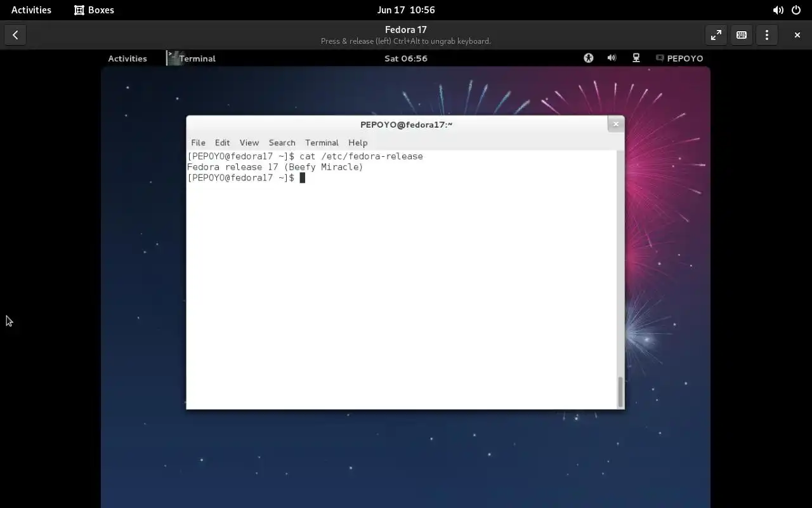Open Fedora guest Activities overview
The image size is (812, 508).
point(128,58)
